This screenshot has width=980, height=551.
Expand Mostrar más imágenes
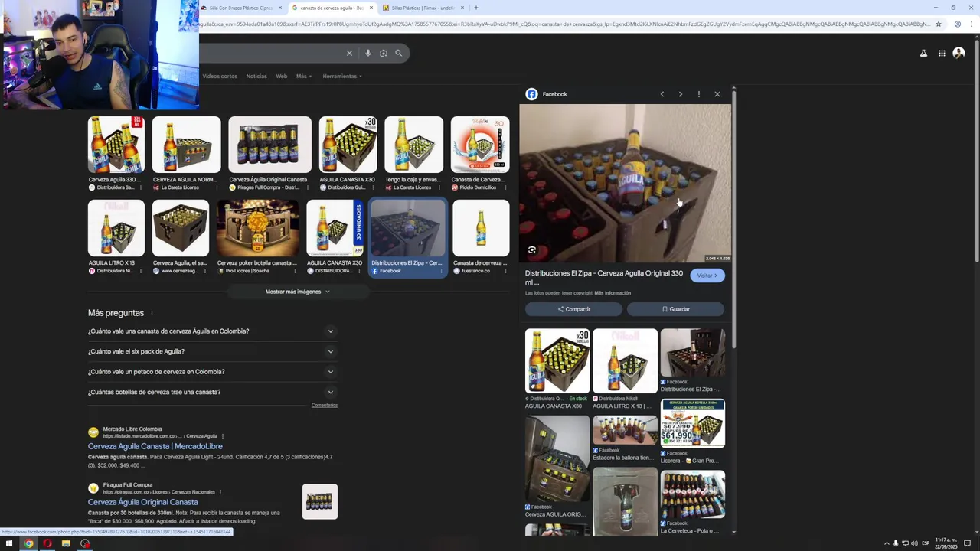coord(298,292)
